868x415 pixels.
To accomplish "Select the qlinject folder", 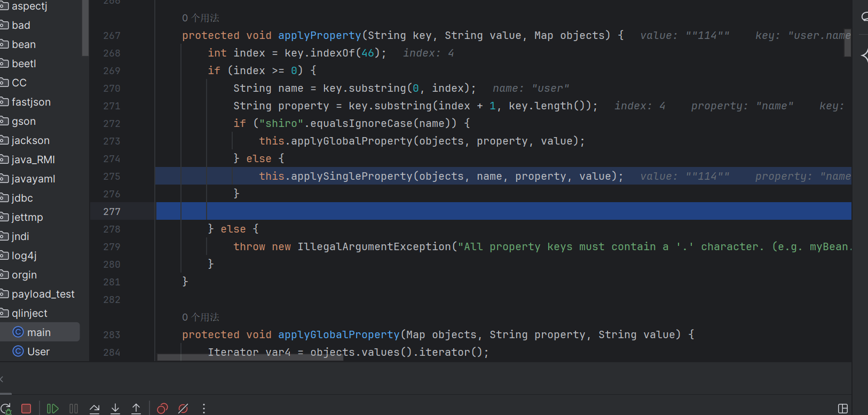I will coord(29,313).
